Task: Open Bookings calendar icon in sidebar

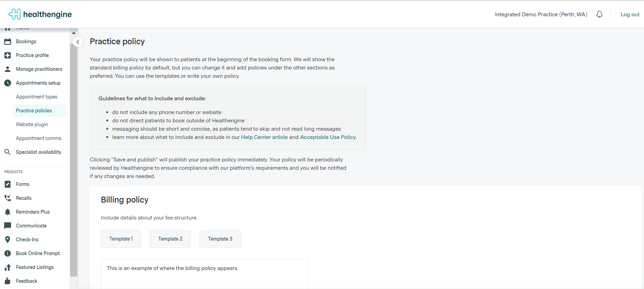Action: pyautogui.click(x=8, y=41)
